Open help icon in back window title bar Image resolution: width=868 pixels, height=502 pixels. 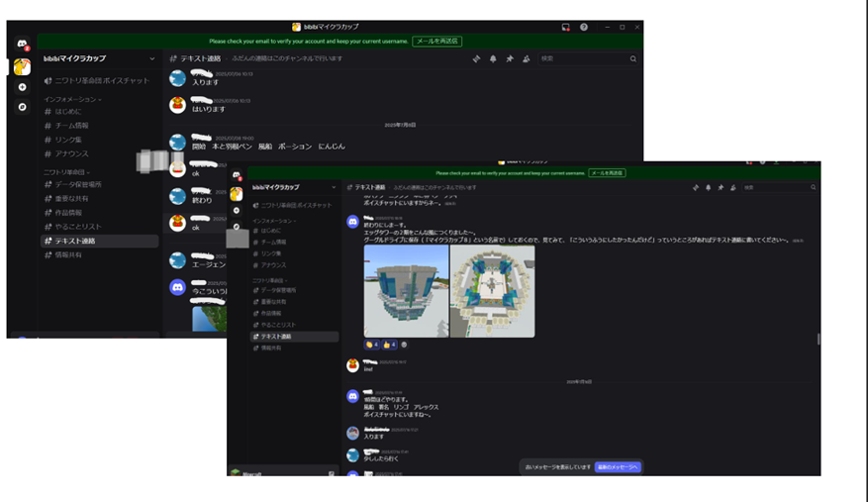coord(584,27)
